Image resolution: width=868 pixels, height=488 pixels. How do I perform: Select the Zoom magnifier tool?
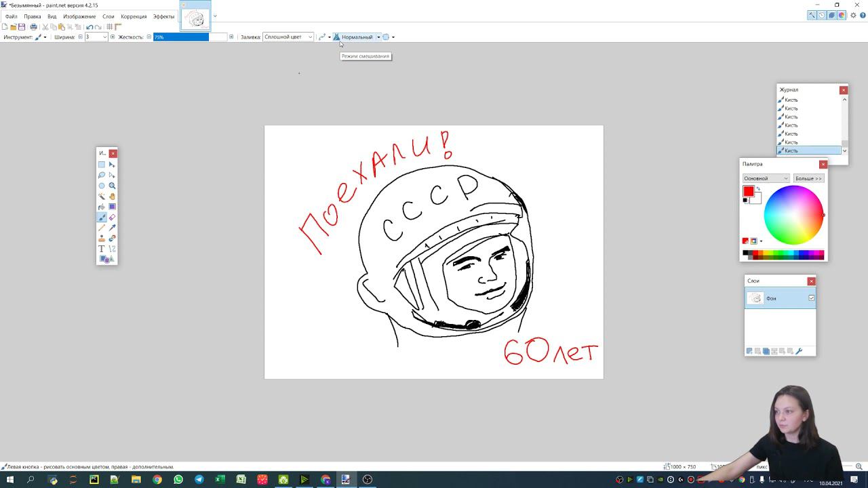click(112, 186)
